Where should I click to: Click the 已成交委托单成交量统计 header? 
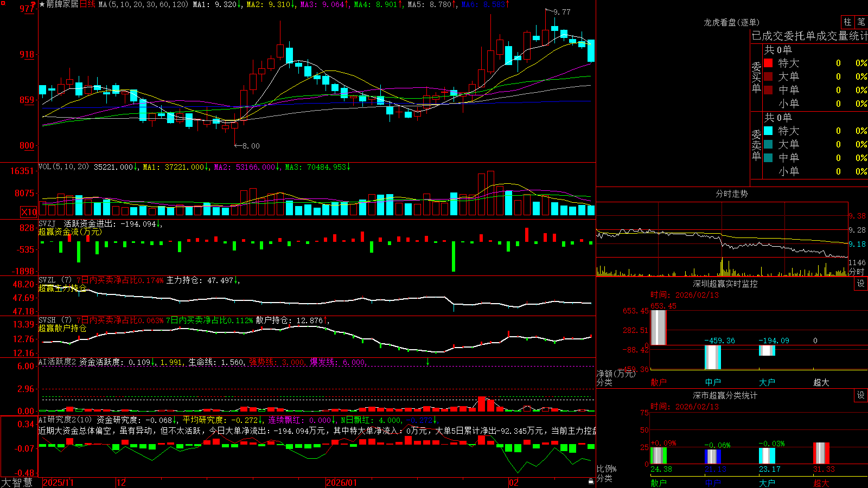[809, 36]
